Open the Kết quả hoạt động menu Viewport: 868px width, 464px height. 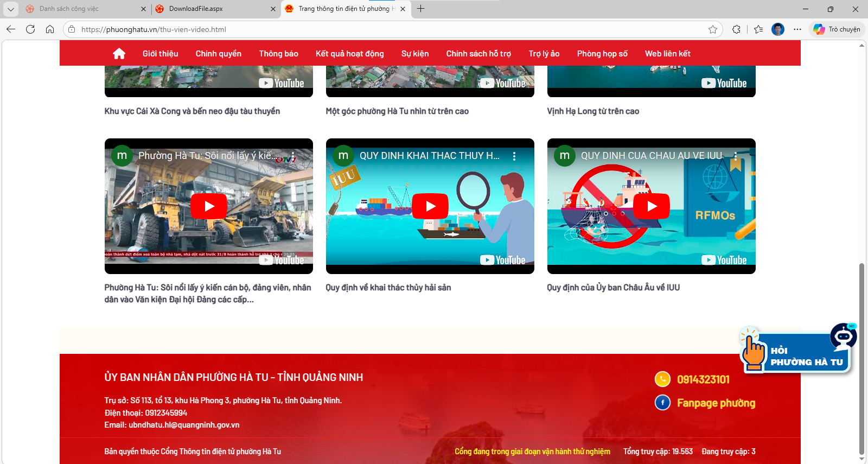[349, 53]
